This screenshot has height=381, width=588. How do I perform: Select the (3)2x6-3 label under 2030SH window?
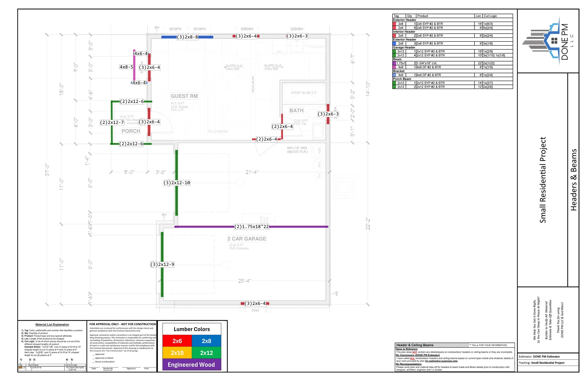(x=297, y=36)
